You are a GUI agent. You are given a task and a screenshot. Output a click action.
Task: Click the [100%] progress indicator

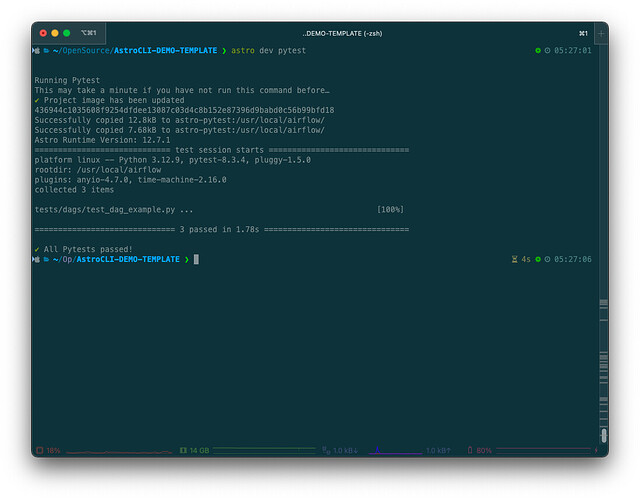tap(390, 210)
